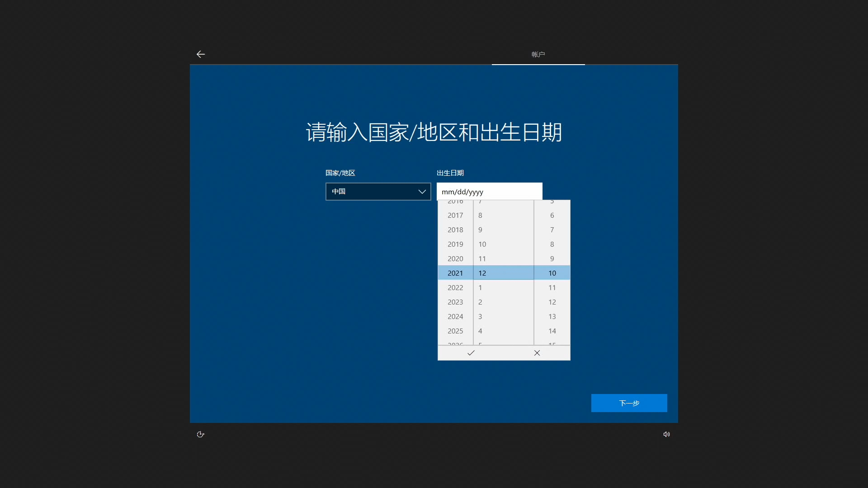Screen dimensions: 868x488
Task: Choose day 7 in day column
Action: point(552,230)
